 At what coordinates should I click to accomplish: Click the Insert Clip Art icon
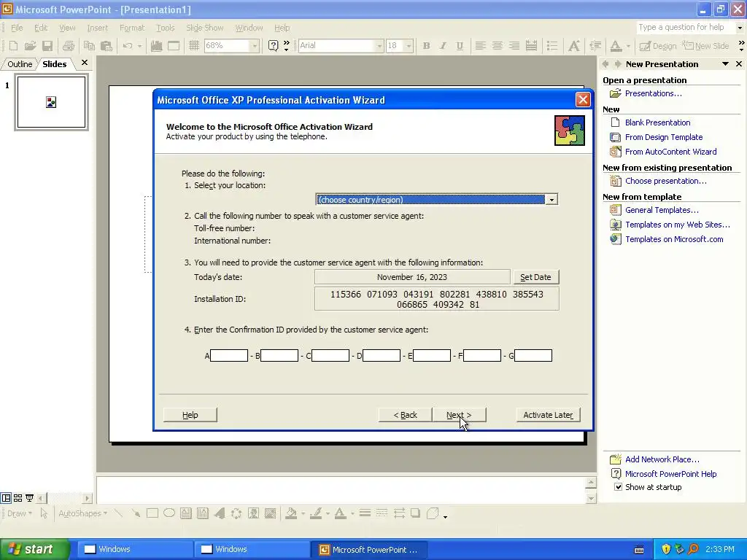[x=253, y=513]
